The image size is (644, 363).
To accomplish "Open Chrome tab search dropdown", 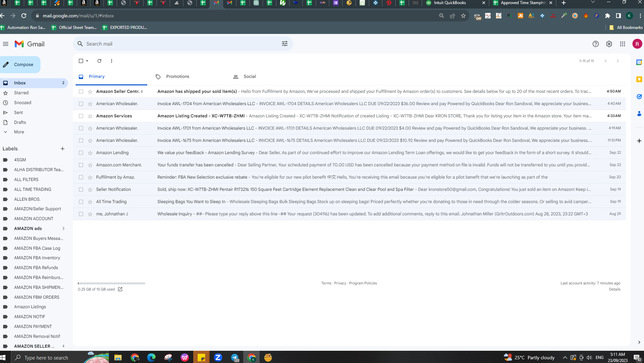I will tap(593, 3).
